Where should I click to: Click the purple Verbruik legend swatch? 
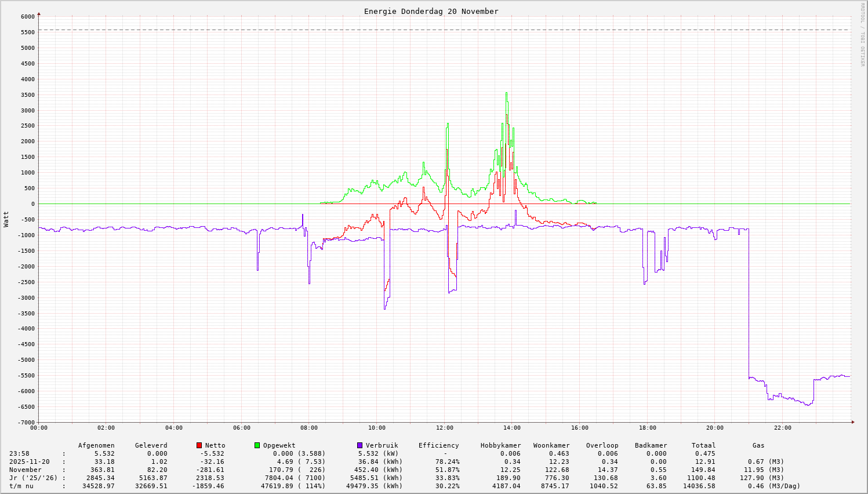(359, 445)
